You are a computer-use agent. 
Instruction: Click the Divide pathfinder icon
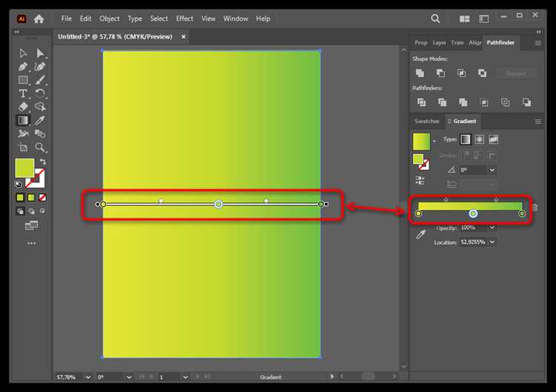[x=421, y=102]
